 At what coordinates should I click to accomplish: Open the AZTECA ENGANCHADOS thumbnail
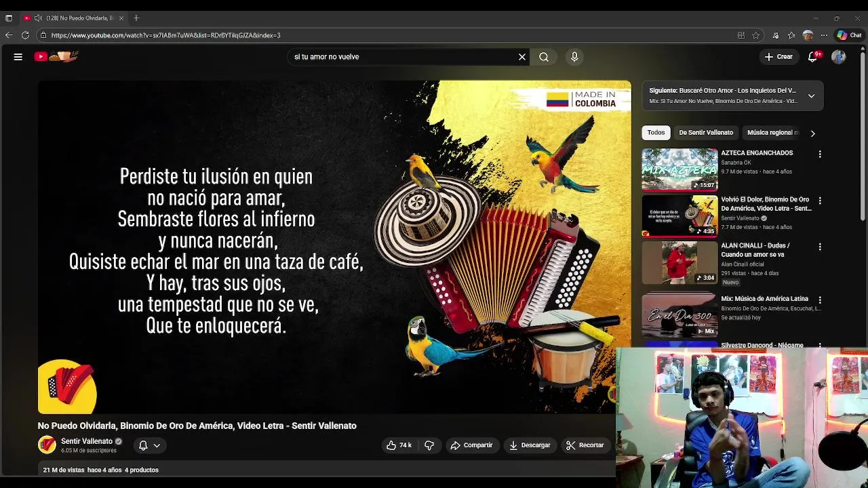click(679, 169)
